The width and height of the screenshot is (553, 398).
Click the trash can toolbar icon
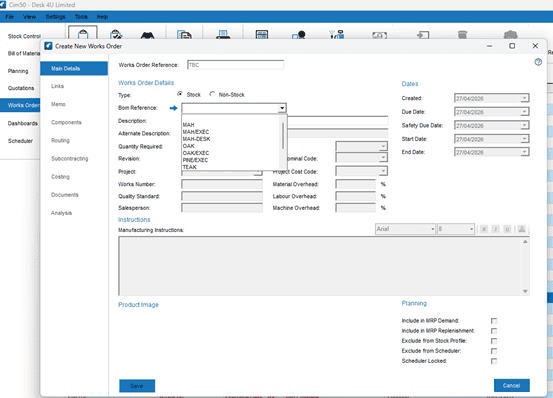(462, 35)
